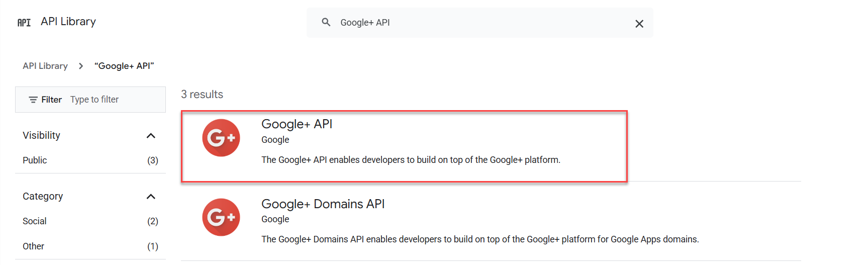Click the API logo icon in header
This screenshot has height=265, width=868.
(x=24, y=22)
